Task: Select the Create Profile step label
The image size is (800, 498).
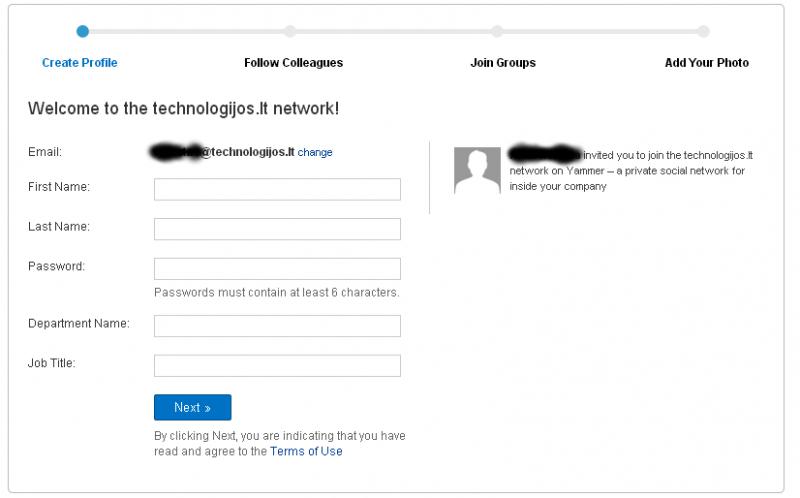Action: [80, 63]
